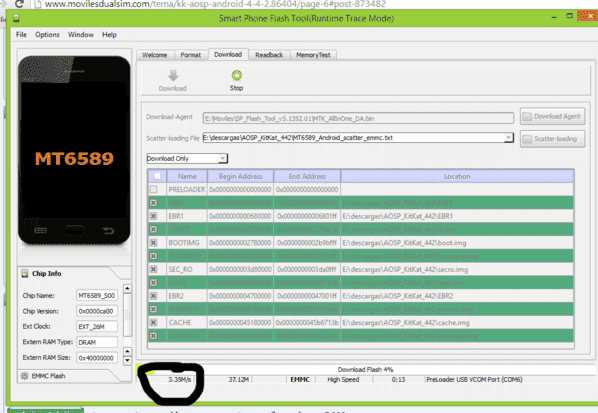Uncheck the ANDROID row checkbox
598x413 pixels.
(153, 309)
